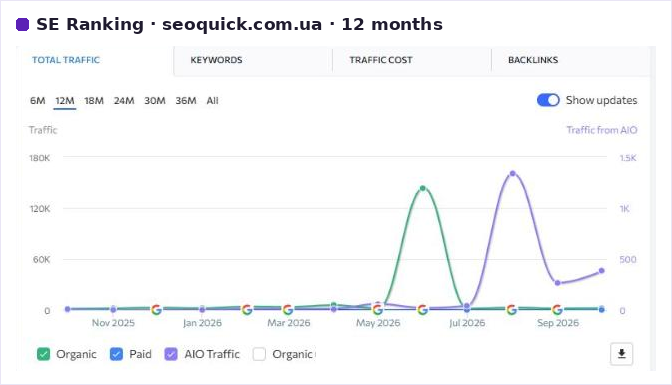Select the 18M time range
Screen dimensions: 672x385
tap(94, 101)
